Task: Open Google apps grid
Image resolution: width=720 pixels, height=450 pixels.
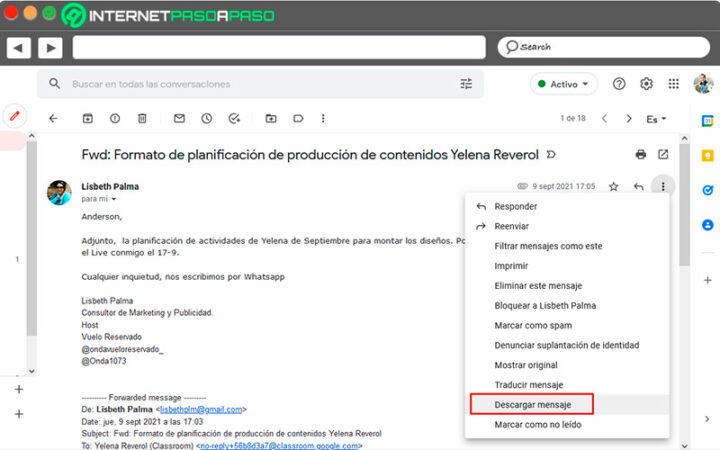Action: point(674,84)
